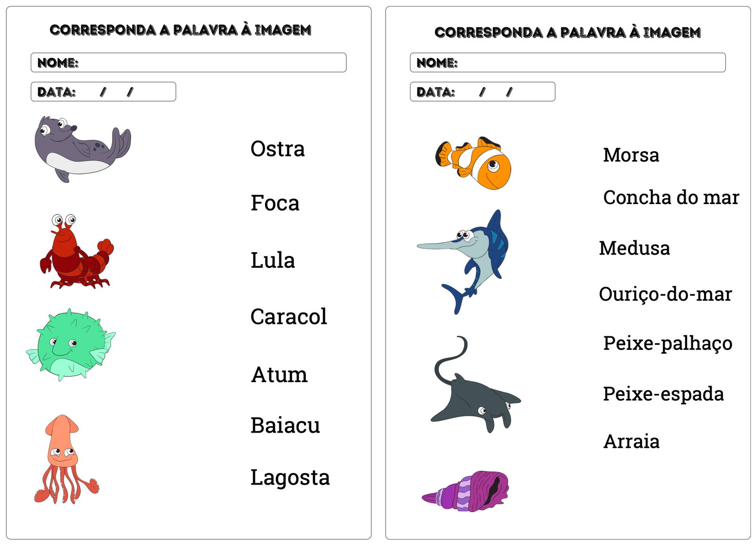Image resolution: width=756 pixels, height=545 pixels.
Task: Select the orange squid drawing
Action: [x=64, y=459]
